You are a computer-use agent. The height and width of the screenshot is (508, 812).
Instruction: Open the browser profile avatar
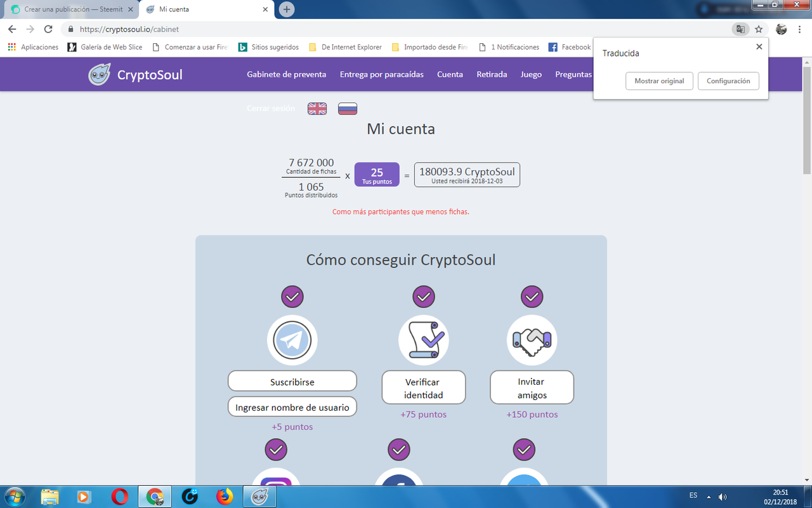point(782,29)
